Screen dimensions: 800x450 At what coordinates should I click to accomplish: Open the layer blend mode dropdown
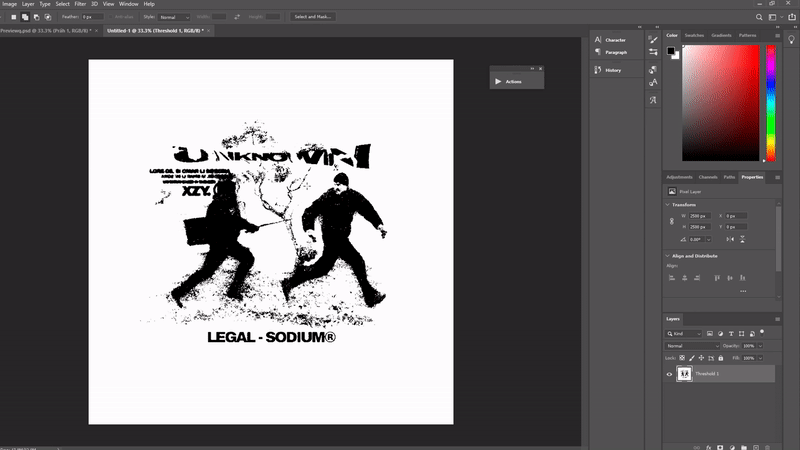point(692,346)
